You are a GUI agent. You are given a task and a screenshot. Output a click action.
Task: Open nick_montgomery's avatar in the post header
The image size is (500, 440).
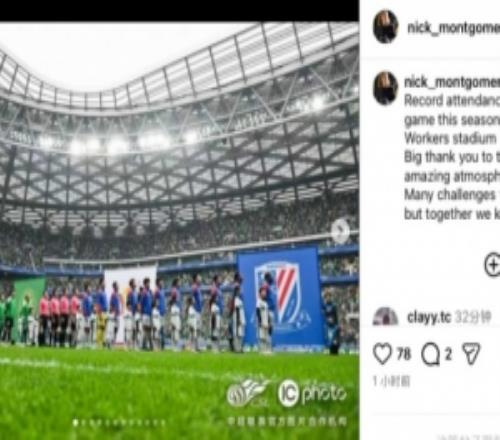(386, 27)
